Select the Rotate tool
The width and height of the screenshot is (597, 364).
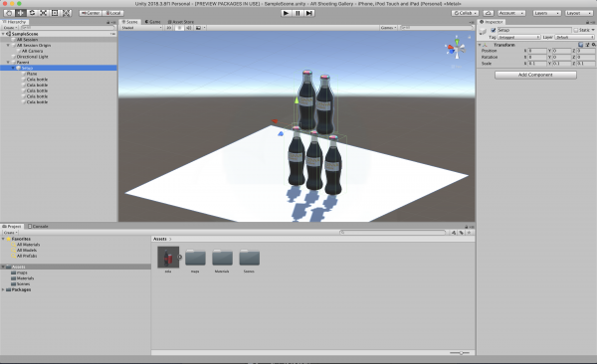click(x=32, y=13)
